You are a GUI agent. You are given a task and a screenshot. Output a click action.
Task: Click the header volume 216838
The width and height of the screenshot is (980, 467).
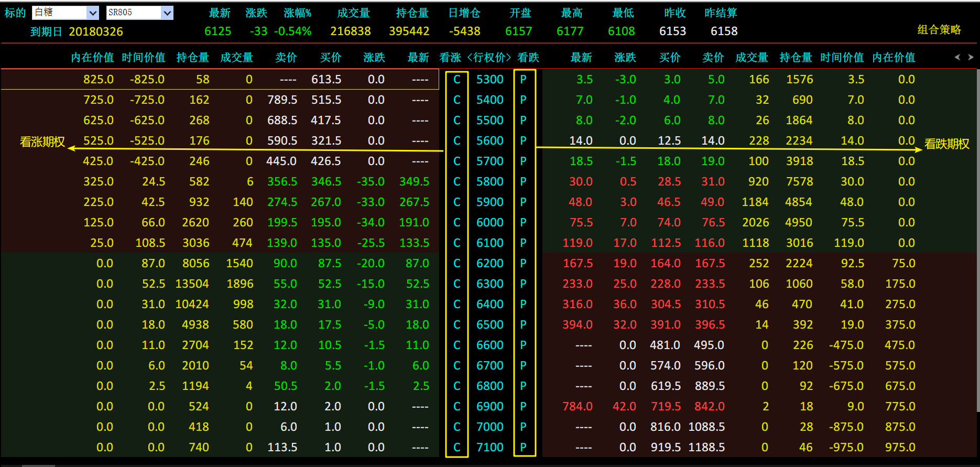coord(351,31)
